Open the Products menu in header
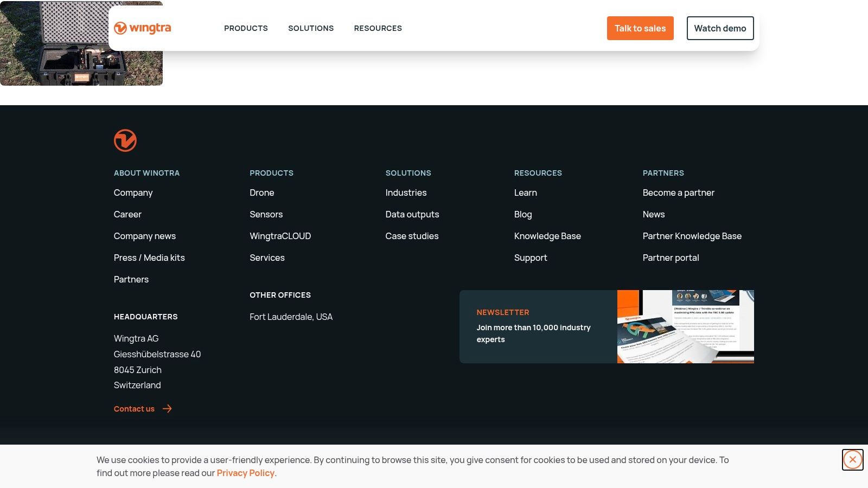 coord(246,28)
